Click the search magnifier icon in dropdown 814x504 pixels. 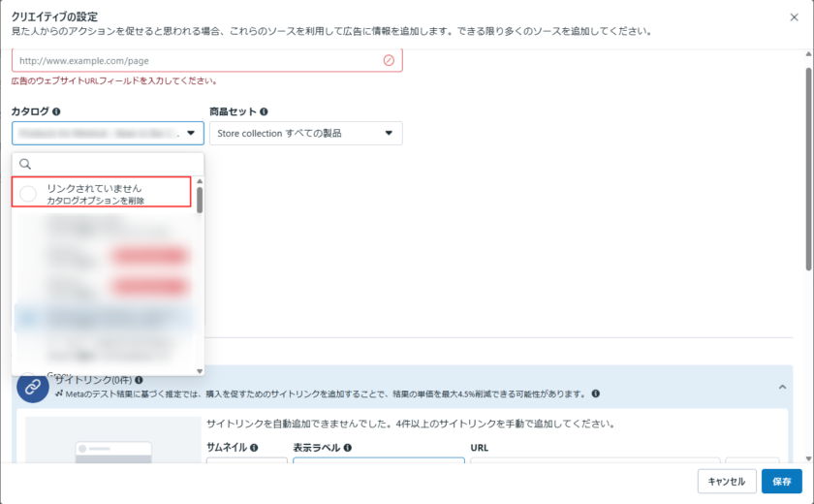click(26, 164)
